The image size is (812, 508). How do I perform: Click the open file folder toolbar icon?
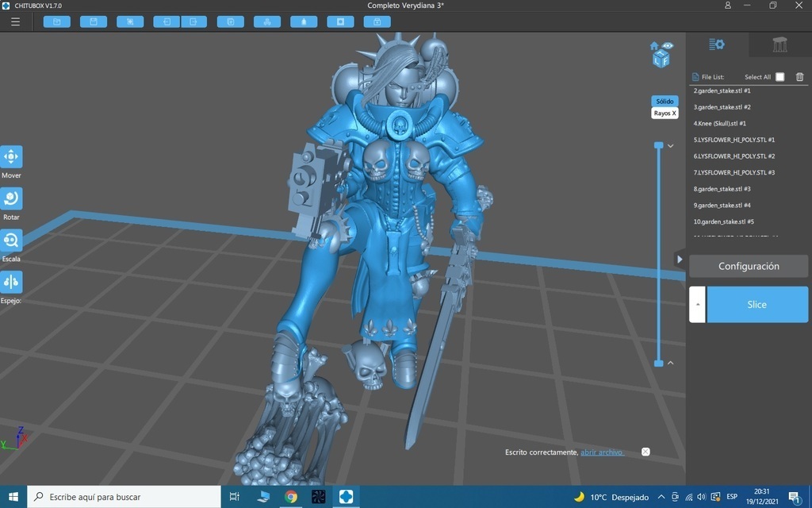click(x=57, y=21)
